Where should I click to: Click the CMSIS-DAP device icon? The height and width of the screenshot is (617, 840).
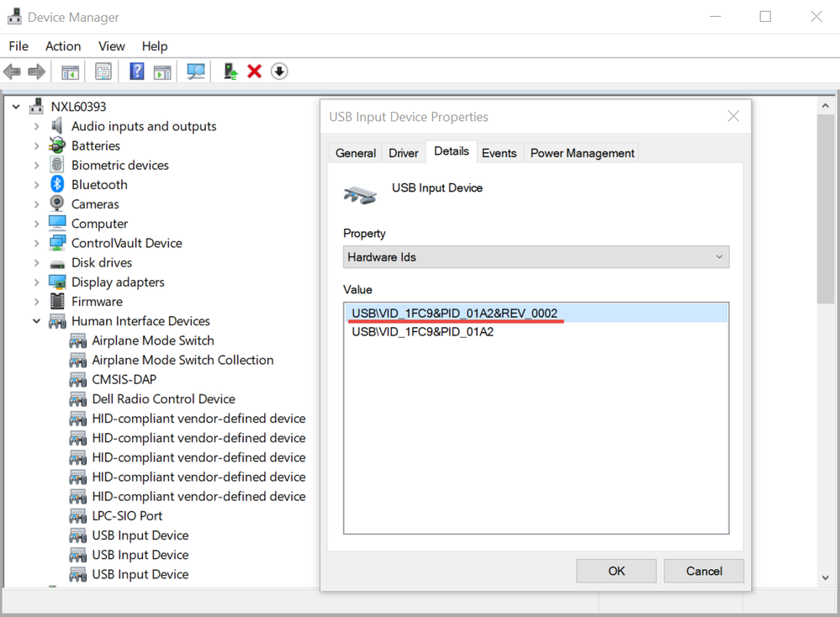[77, 379]
